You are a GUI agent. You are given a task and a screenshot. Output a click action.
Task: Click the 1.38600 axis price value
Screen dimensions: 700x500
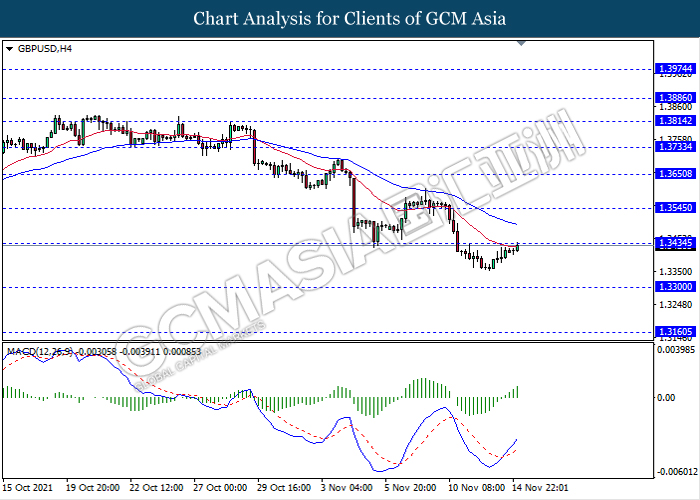tap(675, 107)
